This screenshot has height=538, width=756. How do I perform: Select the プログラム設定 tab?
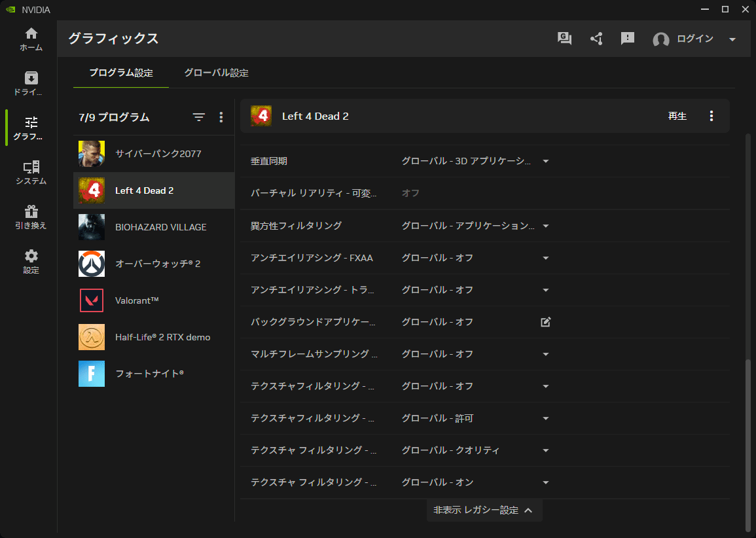tap(121, 73)
